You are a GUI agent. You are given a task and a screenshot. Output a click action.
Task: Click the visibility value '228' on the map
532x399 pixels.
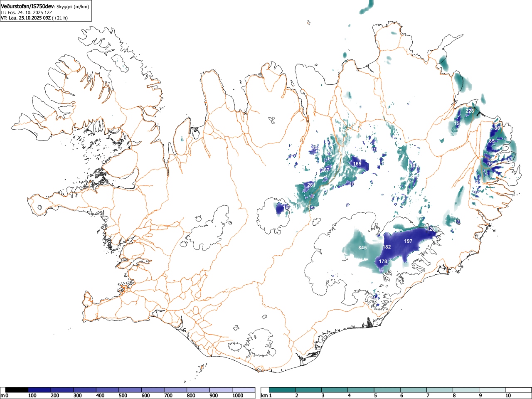(470, 111)
